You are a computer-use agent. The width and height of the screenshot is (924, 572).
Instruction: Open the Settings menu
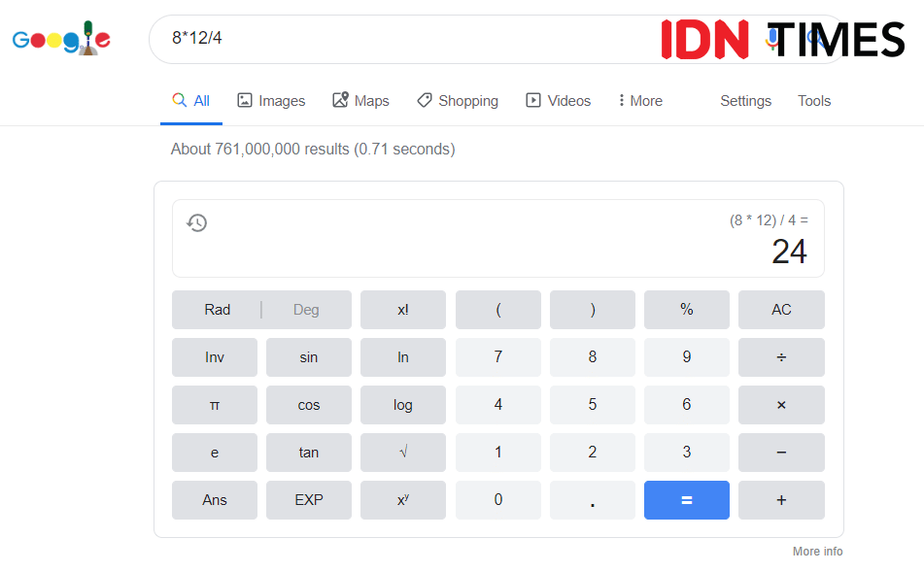pos(745,101)
